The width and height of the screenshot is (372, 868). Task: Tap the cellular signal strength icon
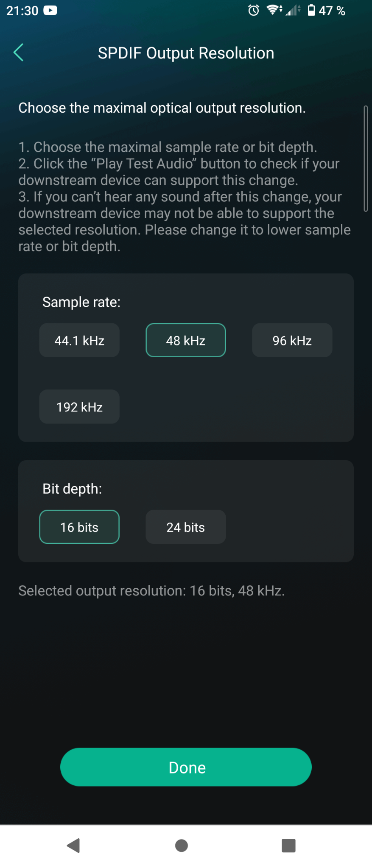(x=293, y=10)
